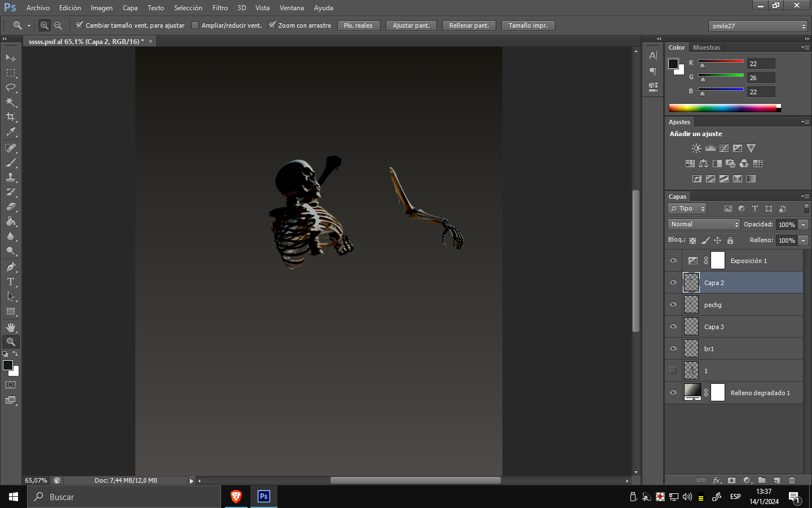Select the Hand tool
The width and height of the screenshot is (812, 508).
click(x=11, y=327)
